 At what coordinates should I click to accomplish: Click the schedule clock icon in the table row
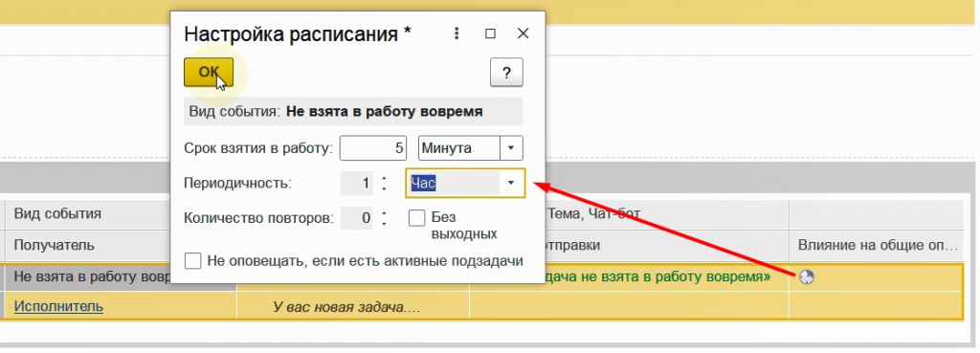point(807,276)
